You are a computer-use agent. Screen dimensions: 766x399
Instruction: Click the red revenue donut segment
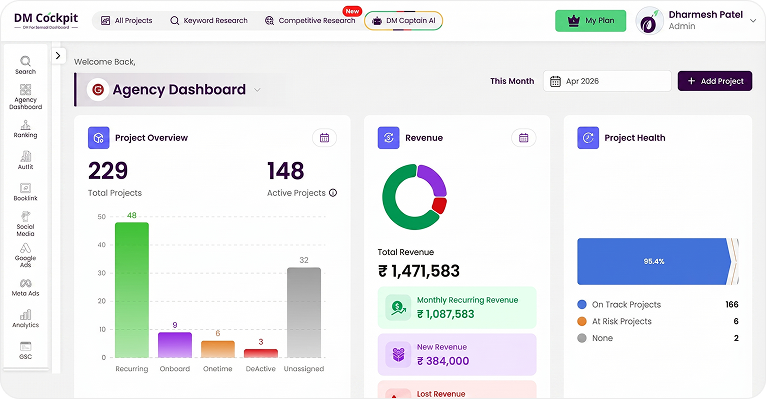(440, 205)
